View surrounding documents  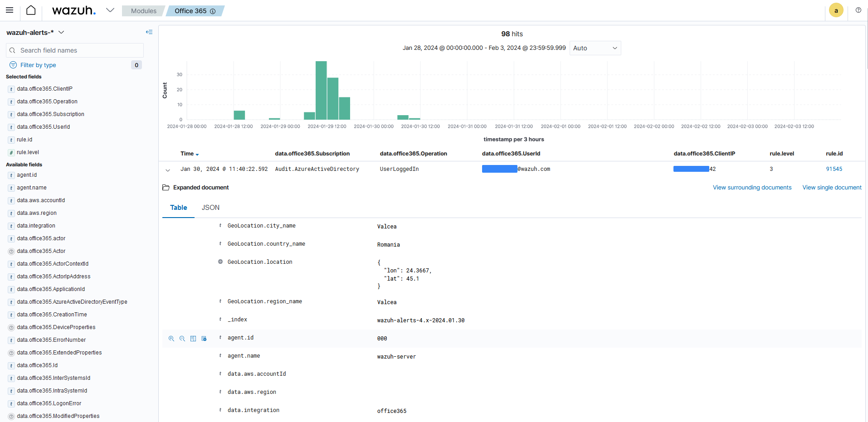tap(752, 187)
